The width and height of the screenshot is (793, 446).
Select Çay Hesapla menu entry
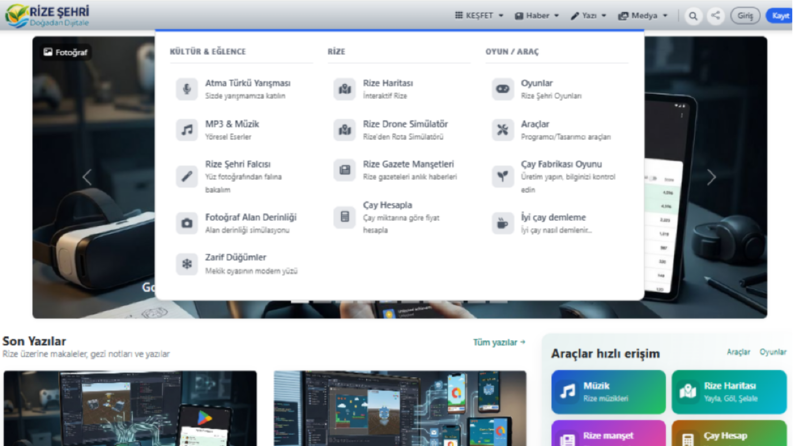(x=399, y=217)
